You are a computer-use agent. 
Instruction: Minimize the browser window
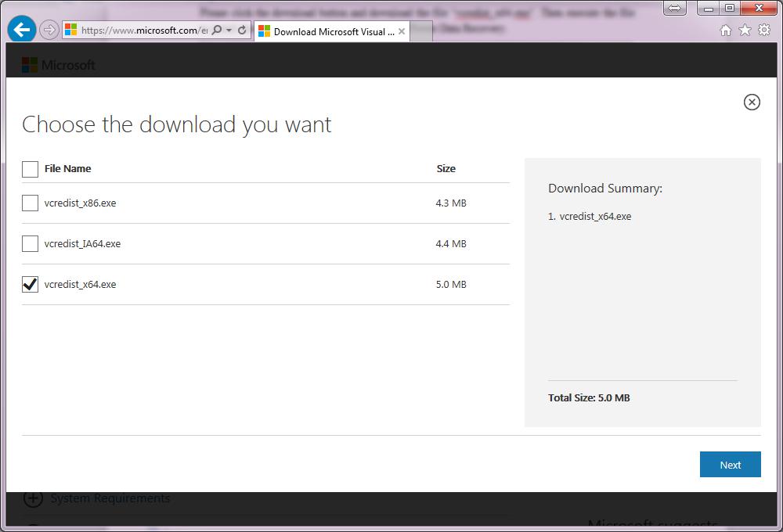coord(708,8)
